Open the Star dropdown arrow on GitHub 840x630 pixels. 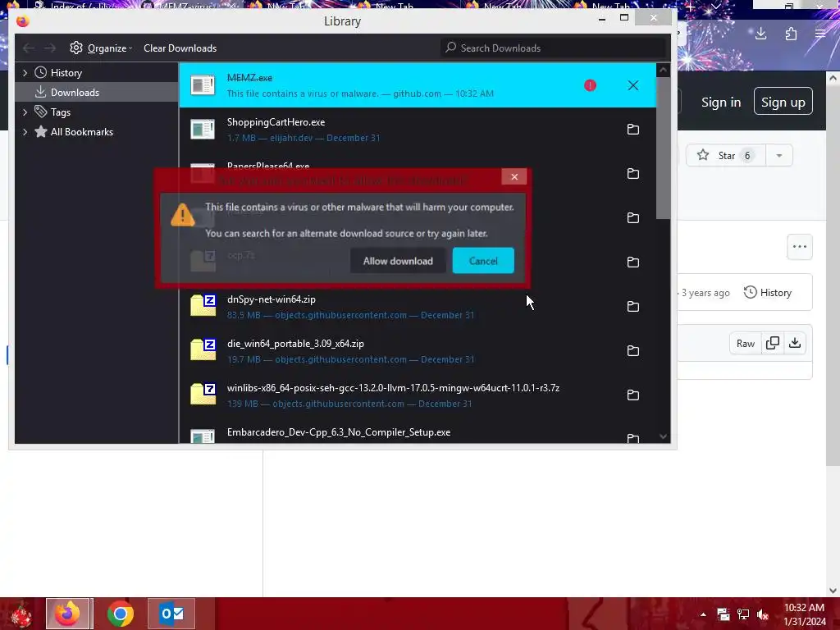point(779,155)
